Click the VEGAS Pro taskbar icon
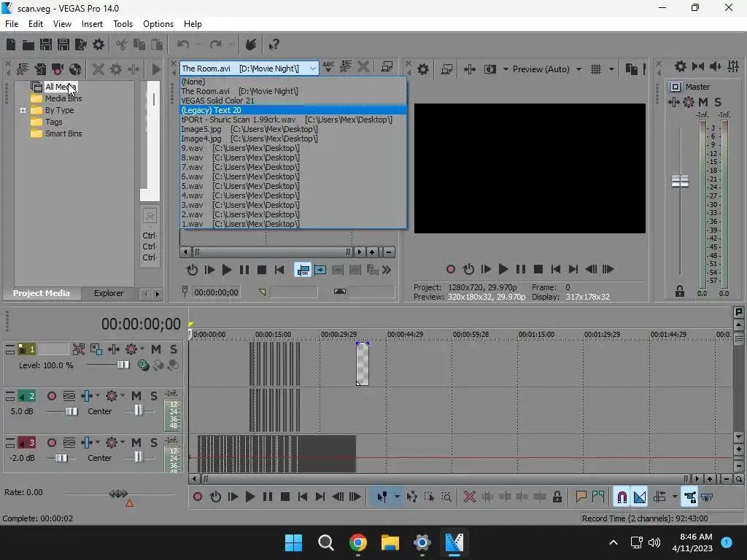747x560 pixels. [454, 542]
